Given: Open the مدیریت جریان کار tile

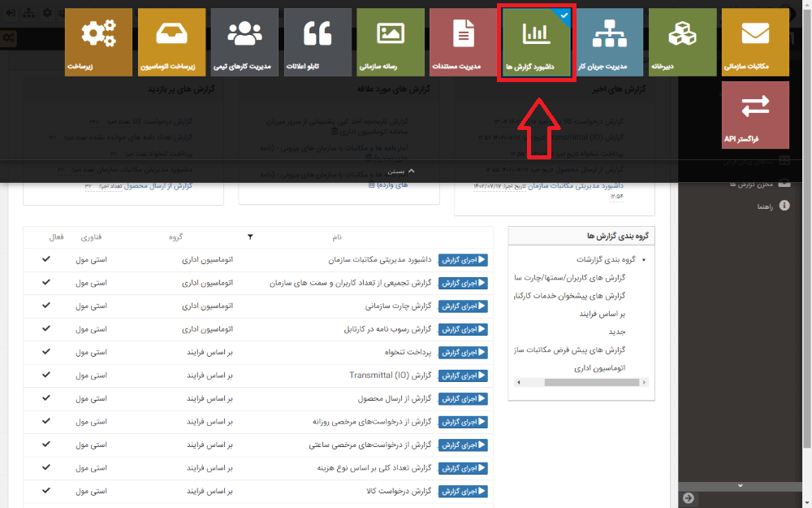Looking at the screenshot, I should 609,41.
